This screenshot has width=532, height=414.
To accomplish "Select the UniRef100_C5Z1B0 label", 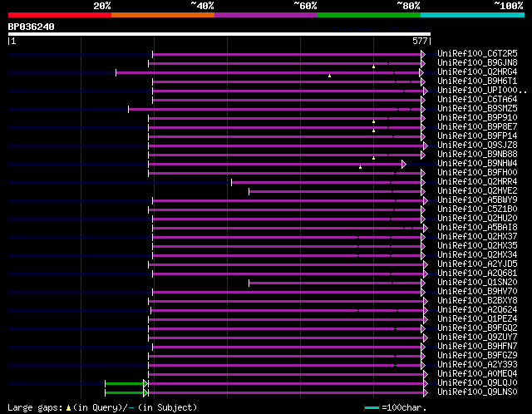I will [x=477, y=209].
